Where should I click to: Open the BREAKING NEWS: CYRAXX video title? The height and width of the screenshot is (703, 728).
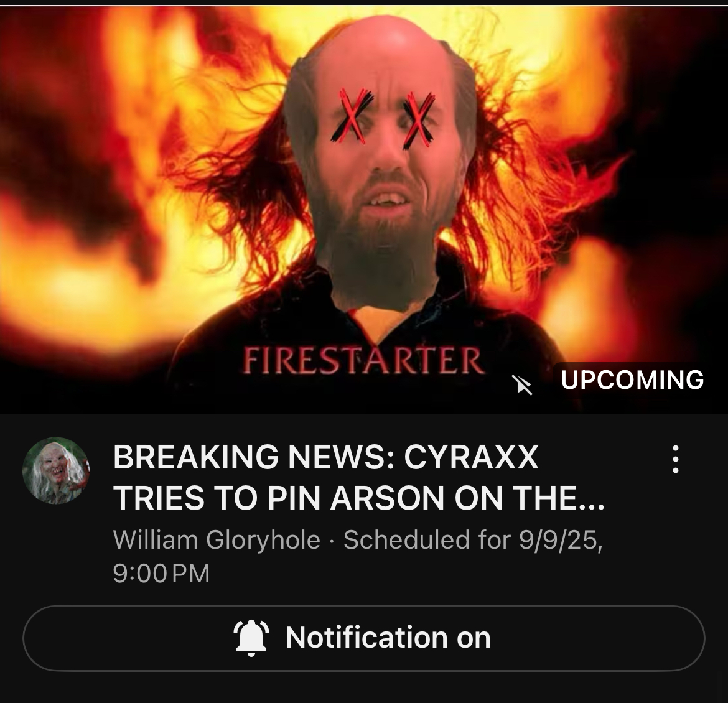(358, 477)
